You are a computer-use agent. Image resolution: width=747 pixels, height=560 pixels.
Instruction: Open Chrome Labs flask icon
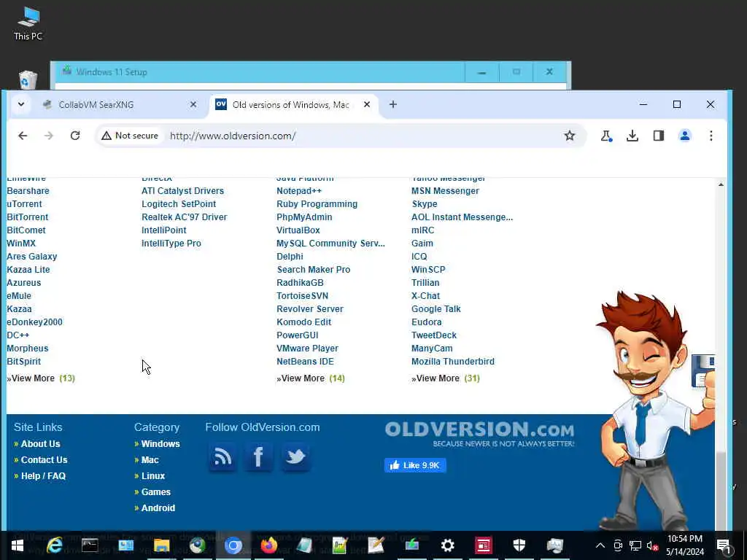pos(606,136)
